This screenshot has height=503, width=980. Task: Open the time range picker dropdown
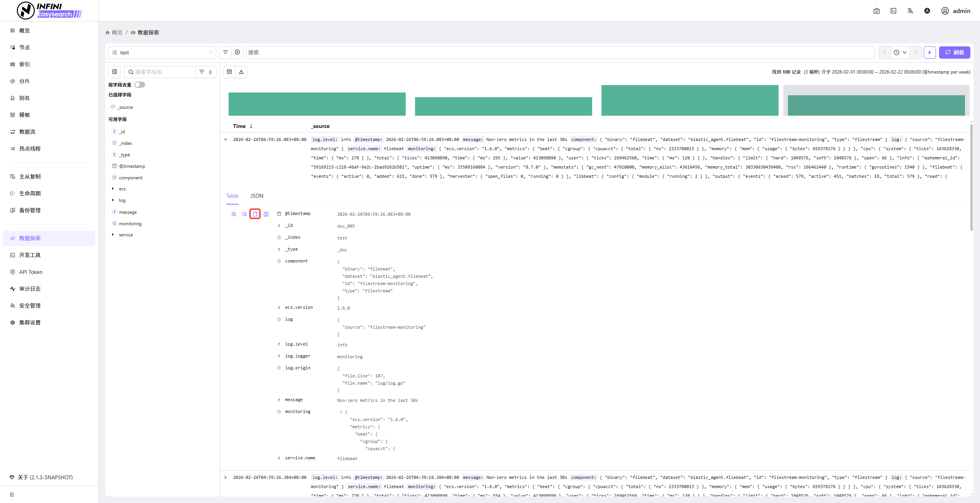click(x=900, y=52)
